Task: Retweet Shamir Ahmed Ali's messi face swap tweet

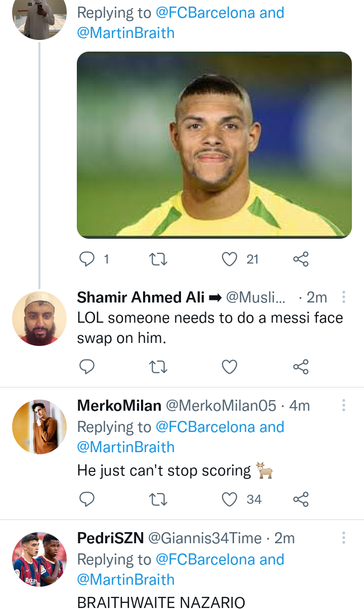Action: pyautogui.click(x=159, y=367)
